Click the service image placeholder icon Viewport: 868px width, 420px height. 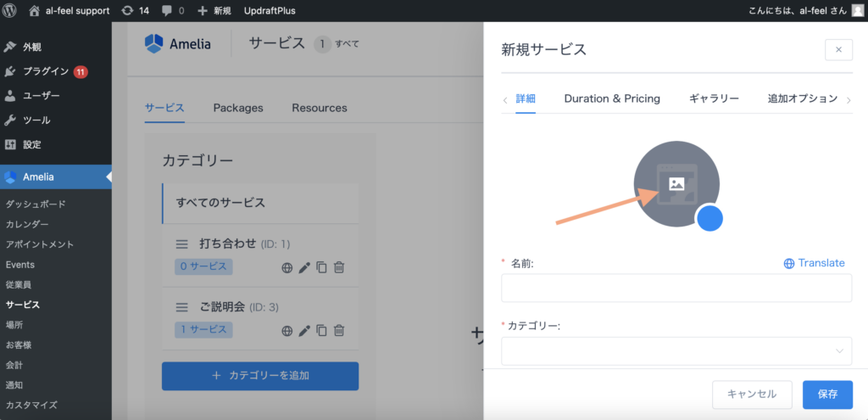coord(676,183)
